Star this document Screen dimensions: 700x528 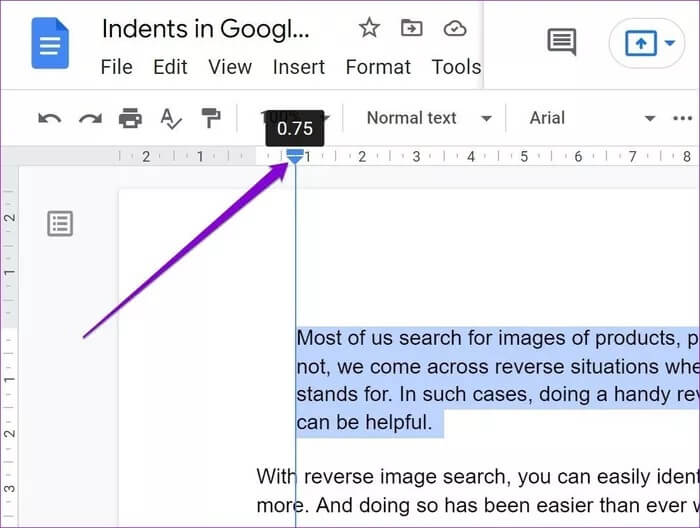[369, 28]
